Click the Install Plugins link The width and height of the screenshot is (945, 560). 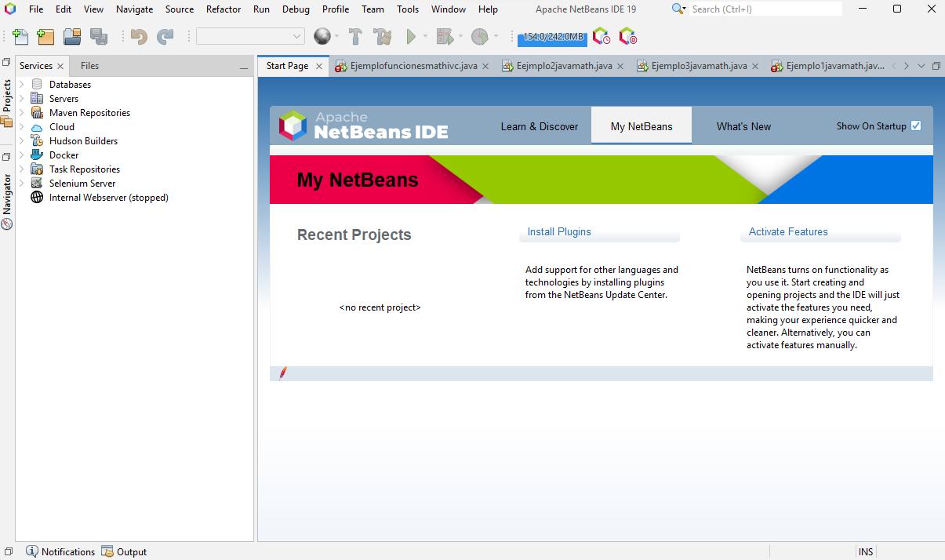[x=559, y=232]
